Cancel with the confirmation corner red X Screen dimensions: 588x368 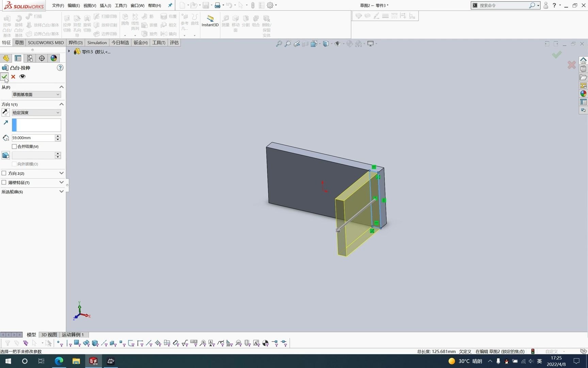(572, 65)
